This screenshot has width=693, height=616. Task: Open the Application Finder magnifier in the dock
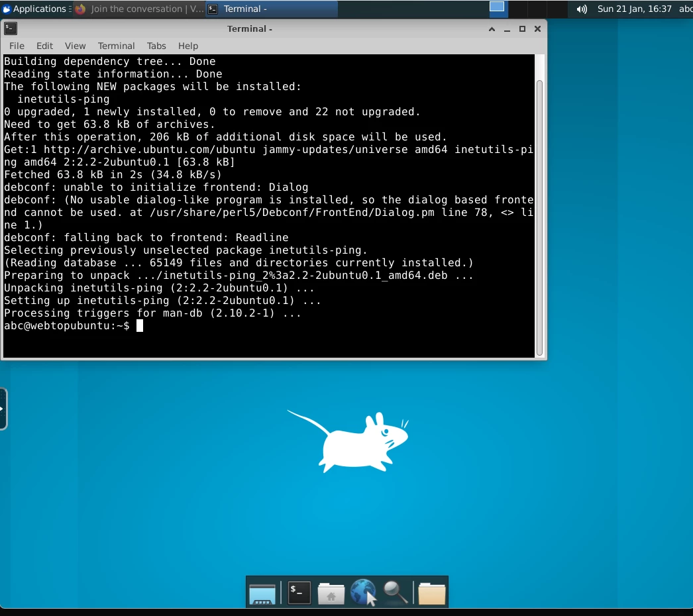point(395,593)
